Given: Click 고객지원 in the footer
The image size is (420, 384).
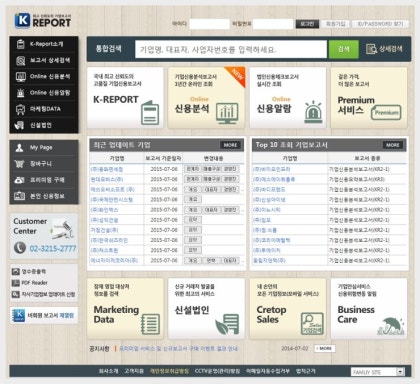Looking at the screenshot, I should (134, 371).
